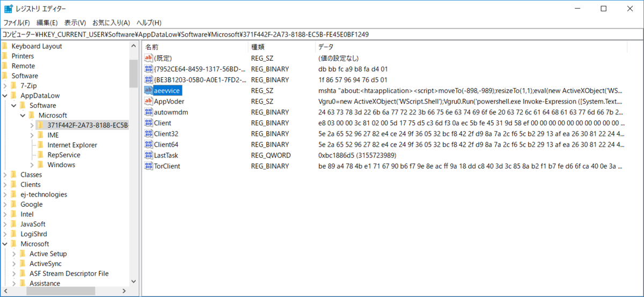The image size is (644, 297).
Task: Expand the ActiveSync key
Action: (x=14, y=264)
